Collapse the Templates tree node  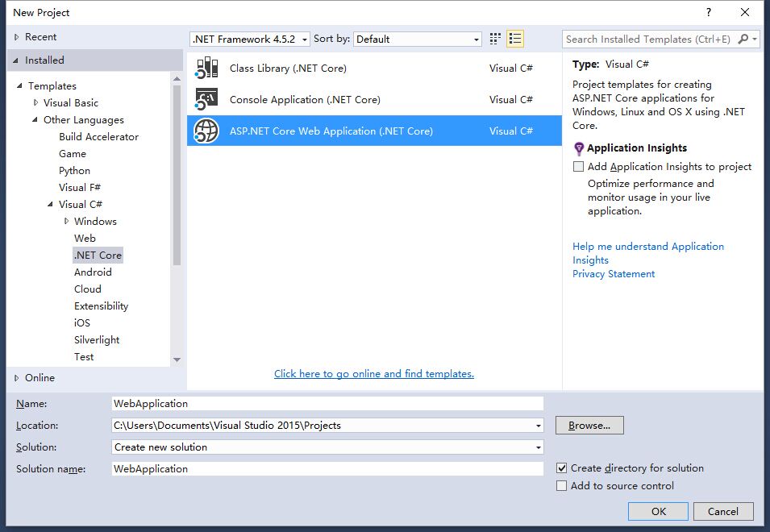tap(19, 86)
